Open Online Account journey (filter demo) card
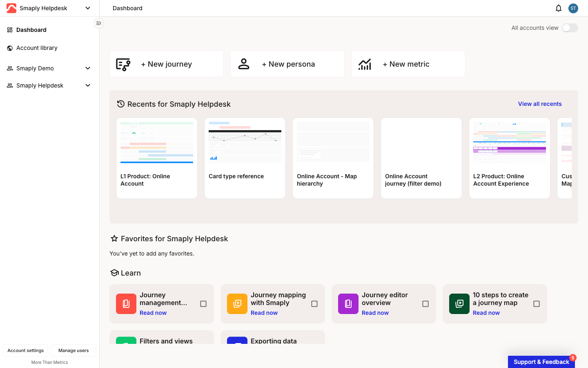Screen dimensions: 588x368 point(421,158)
